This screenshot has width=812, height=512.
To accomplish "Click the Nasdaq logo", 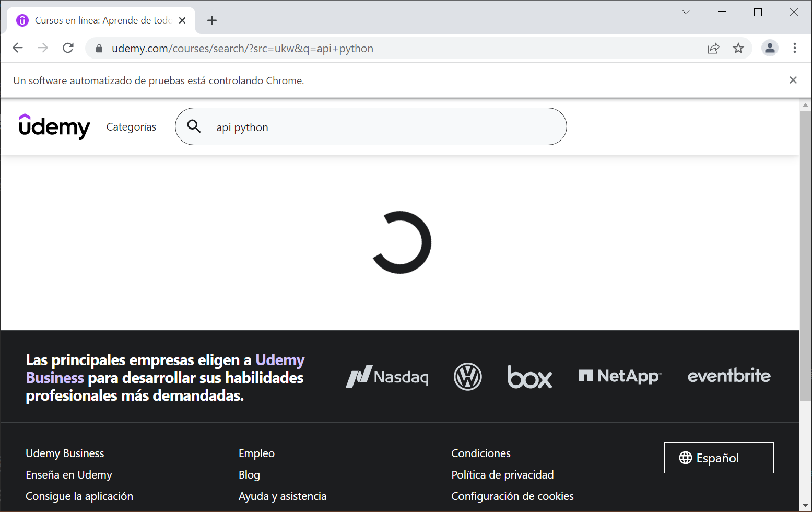I will click(387, 377).
